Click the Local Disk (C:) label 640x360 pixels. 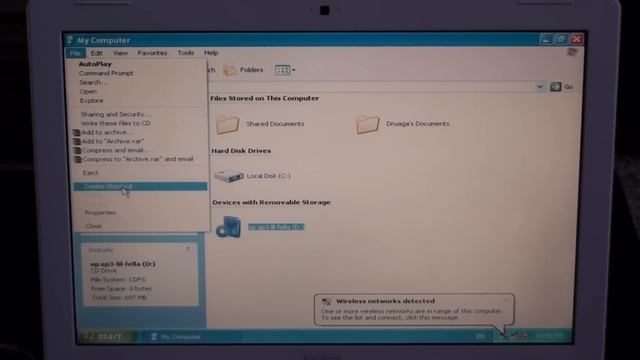tap(269, 176)
